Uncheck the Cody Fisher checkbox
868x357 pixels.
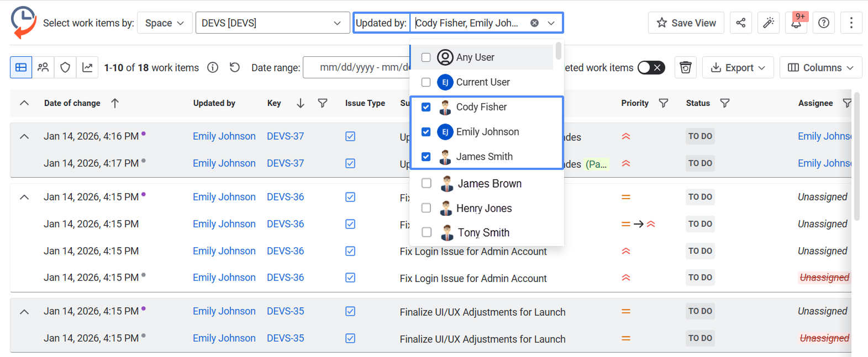coord(426,107)
